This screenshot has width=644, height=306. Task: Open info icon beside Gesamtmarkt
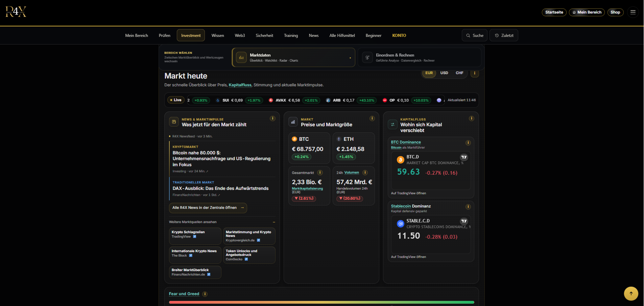pos(320,173)
